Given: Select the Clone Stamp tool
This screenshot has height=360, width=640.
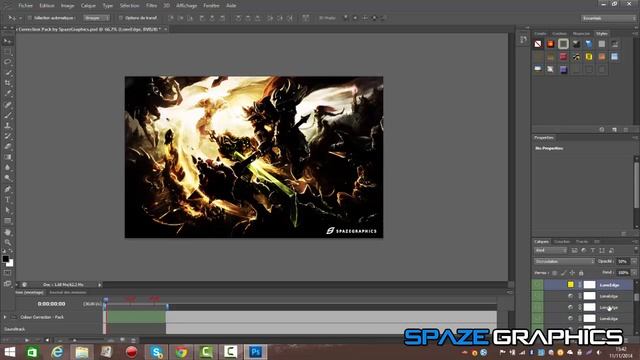Looking at the screenshot, I should pyautogui.click(x=8, y=126).
